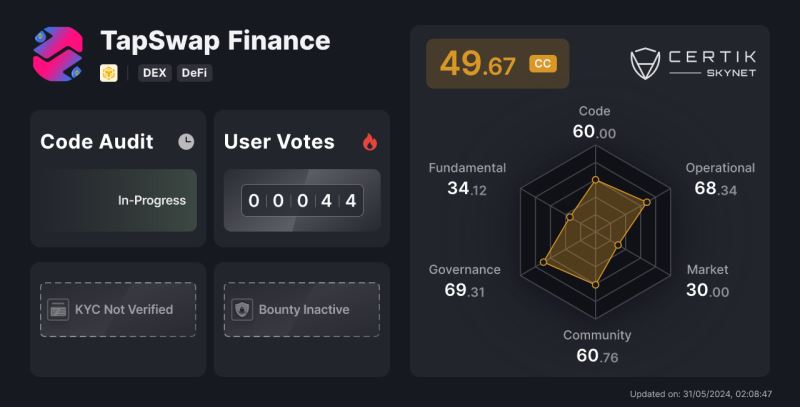
Task: Select the DeFi tag
Action: [x=195, y=73]
